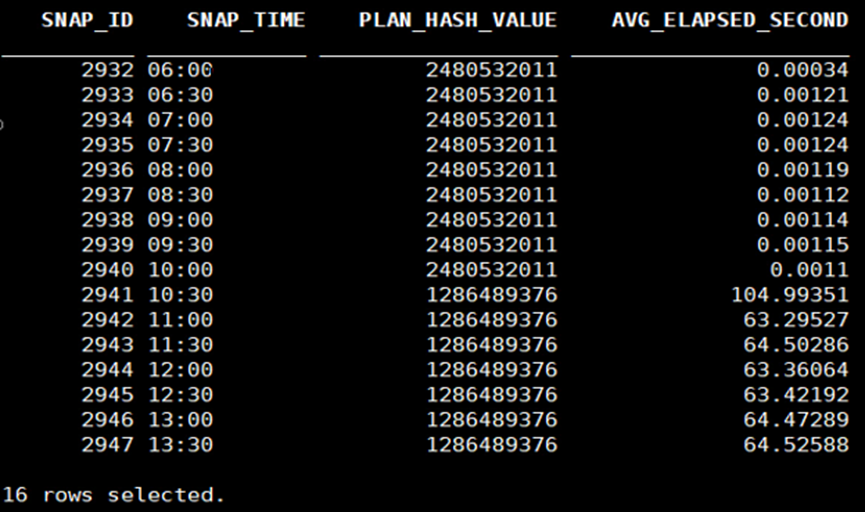Click elapsed value 63.36064

tap(796, 370)
